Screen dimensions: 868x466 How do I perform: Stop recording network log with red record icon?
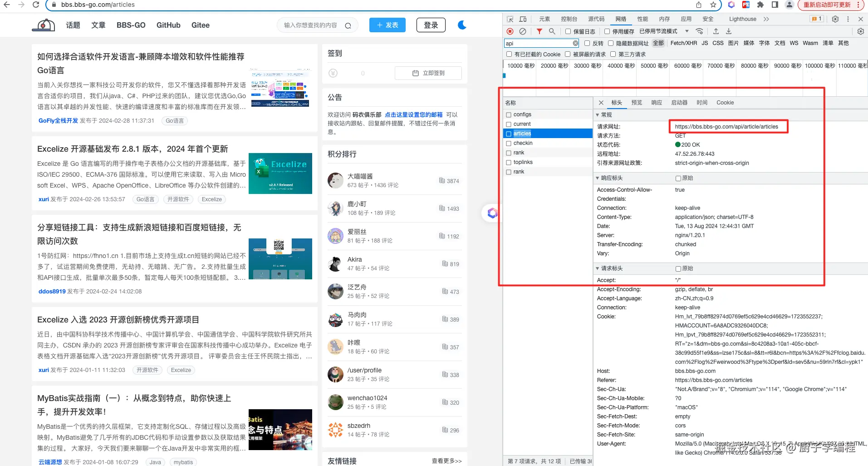[x=510, y=31]
